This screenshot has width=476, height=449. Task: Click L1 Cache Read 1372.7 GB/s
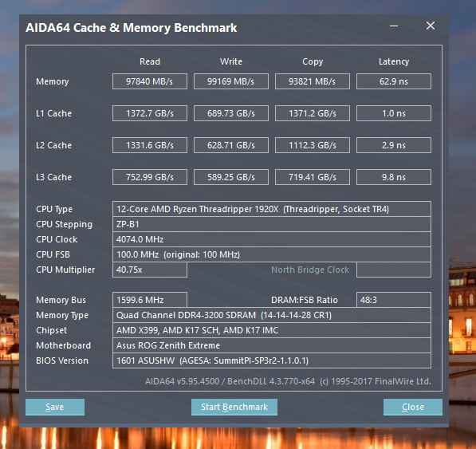[150, 113]
